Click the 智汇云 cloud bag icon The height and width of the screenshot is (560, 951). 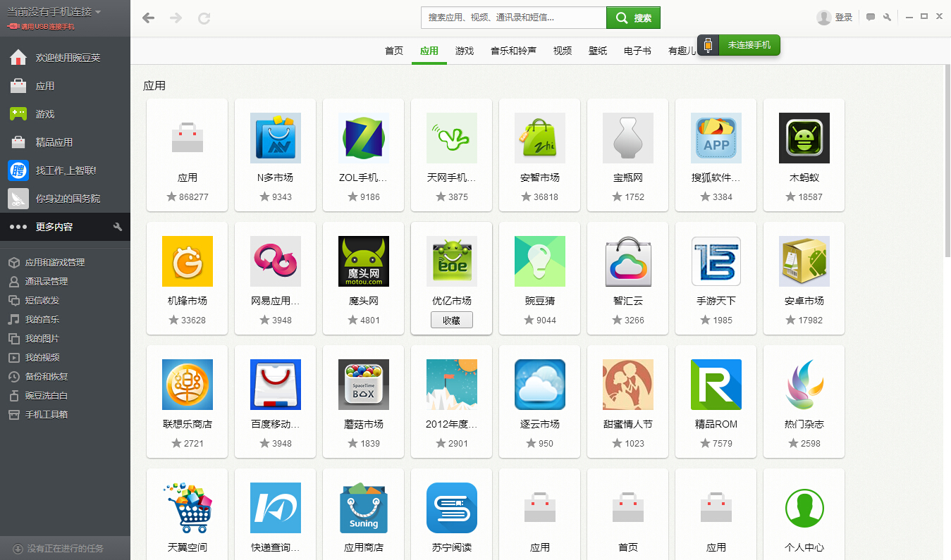click(627, 261)
